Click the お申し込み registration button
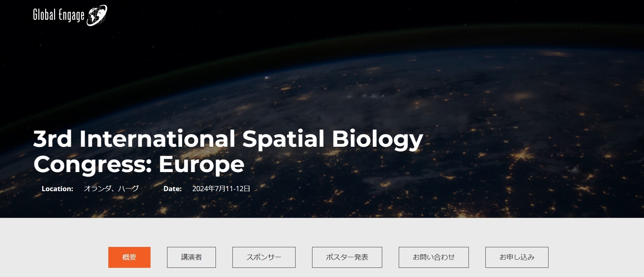 [517, 257]
